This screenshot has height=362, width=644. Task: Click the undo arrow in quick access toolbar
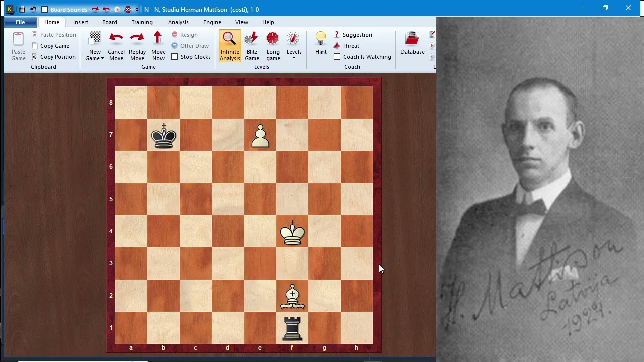tap(33, 9)
